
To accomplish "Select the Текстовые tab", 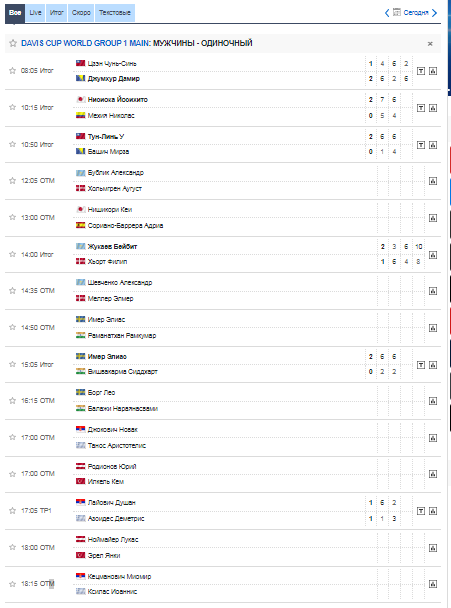I will click(x=115, y=13).
